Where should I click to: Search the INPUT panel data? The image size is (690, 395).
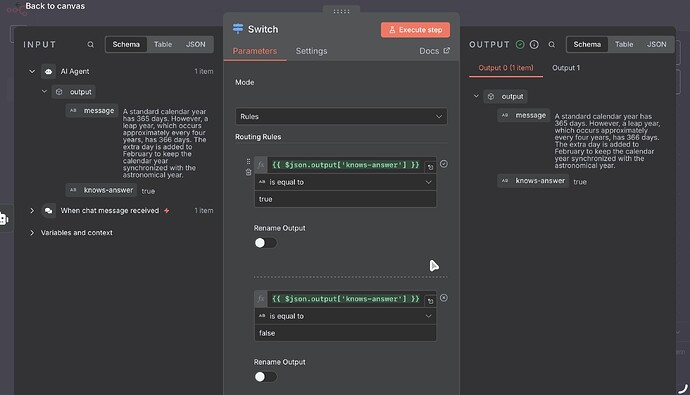(91, 44)
